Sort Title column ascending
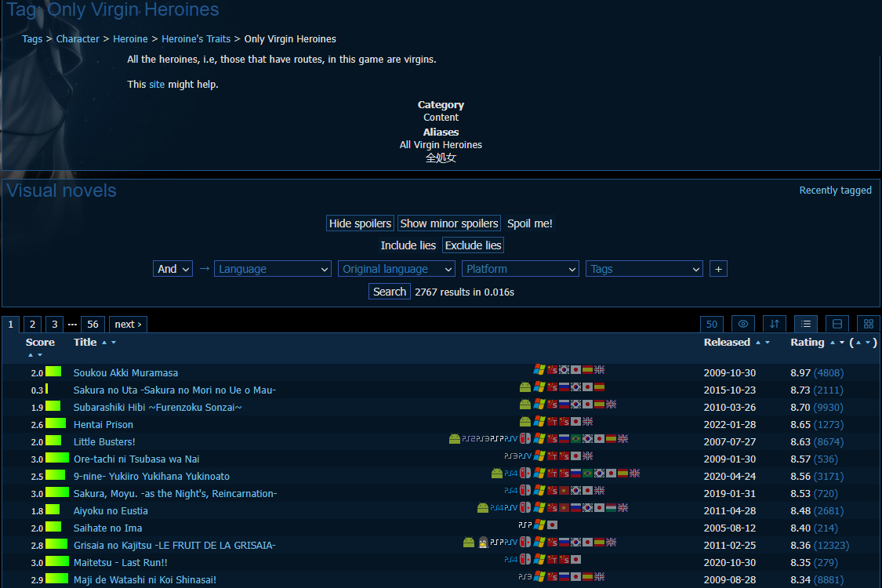Screen dimensions: 882x588 click(x=104, y=342)
